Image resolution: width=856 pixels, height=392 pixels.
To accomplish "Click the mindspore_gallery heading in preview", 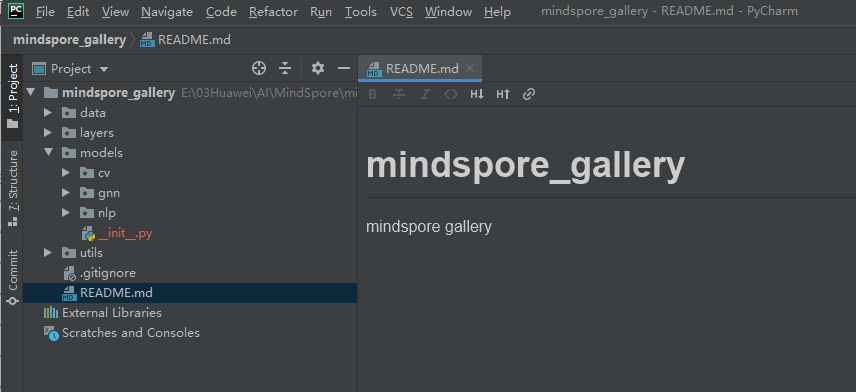I will point(525,165).
